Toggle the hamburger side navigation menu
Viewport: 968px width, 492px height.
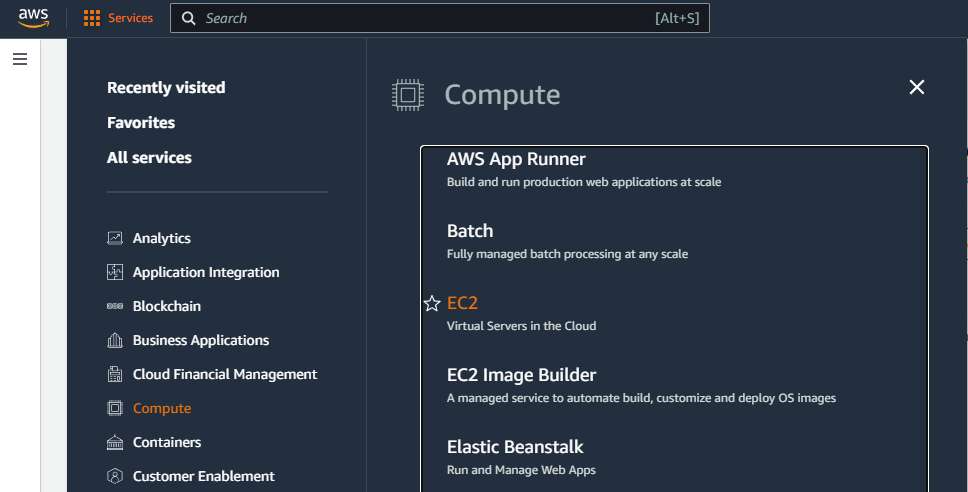click(x=20, y=59)
